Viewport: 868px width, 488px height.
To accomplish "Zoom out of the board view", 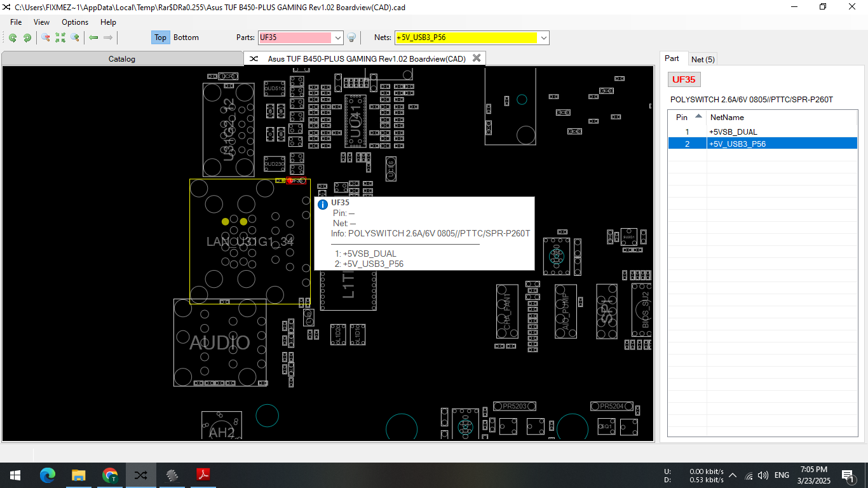I will tap(46, 37).
